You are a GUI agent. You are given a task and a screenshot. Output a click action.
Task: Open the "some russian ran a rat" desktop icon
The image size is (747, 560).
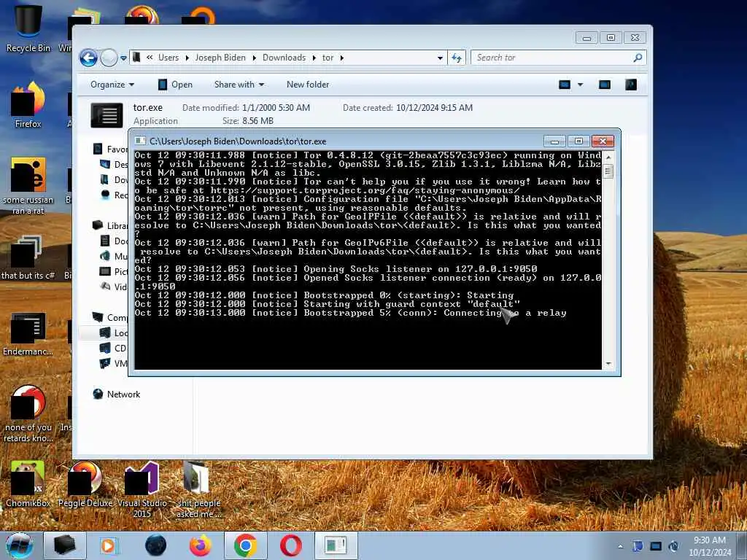coord(28,186)
